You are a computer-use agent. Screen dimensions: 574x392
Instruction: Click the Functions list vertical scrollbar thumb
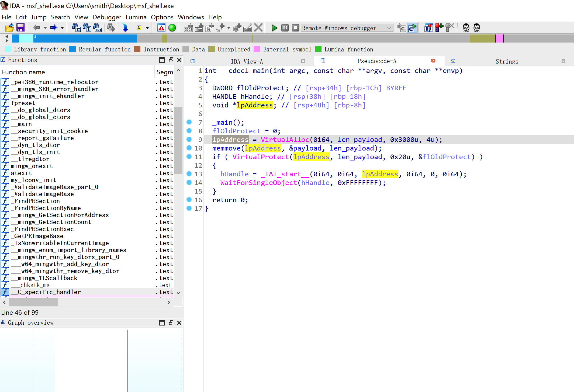[x=178, y=140]
